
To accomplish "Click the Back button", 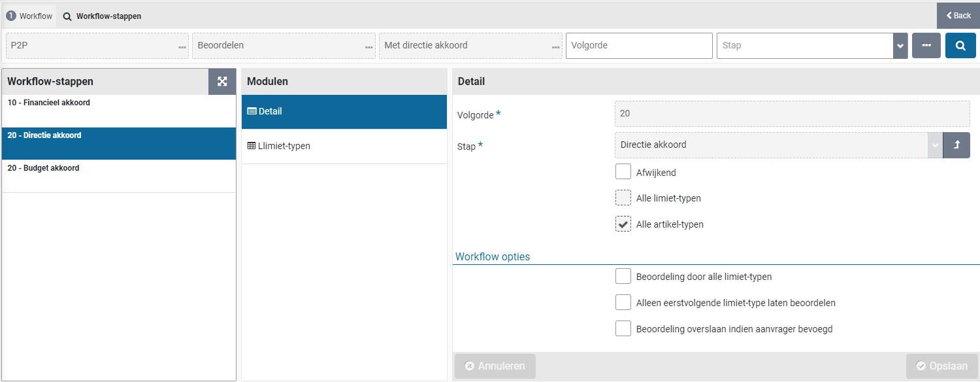I will (958, 16).
